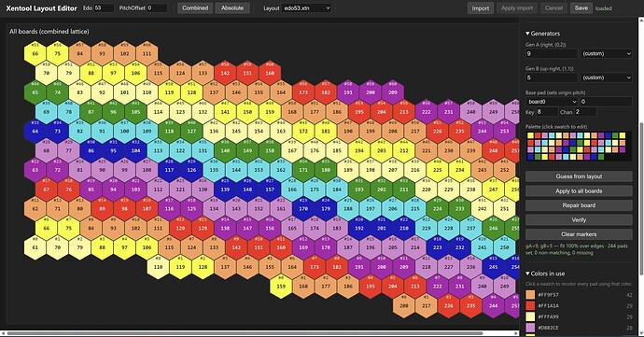644x337 pixels.
Task: Click the Apply import button
Action: point(517,7)
